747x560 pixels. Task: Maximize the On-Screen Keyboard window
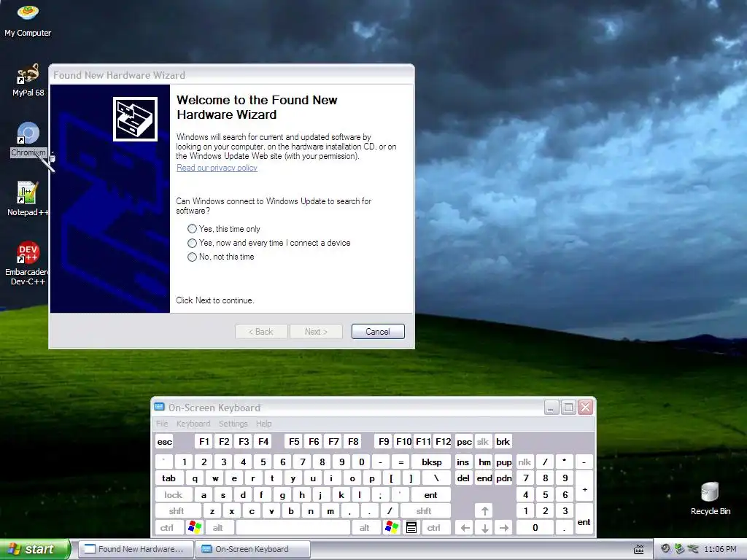[568, 408]
